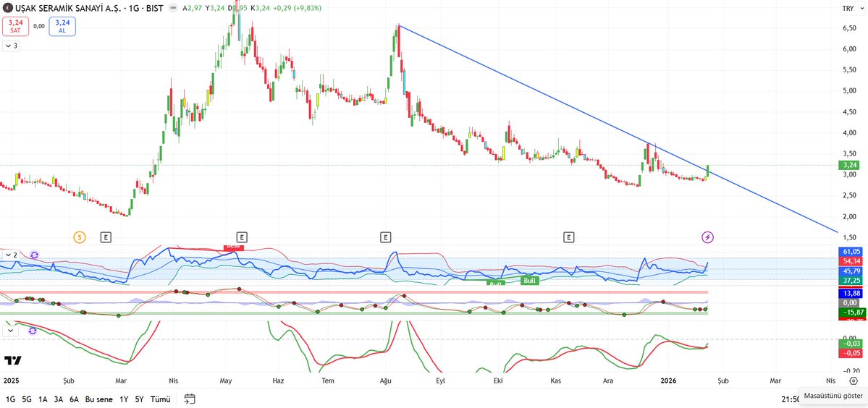The image size is (868, 408).
Task: Click the green -0,03 MACD value label
Action: click(x=851, y=344)
